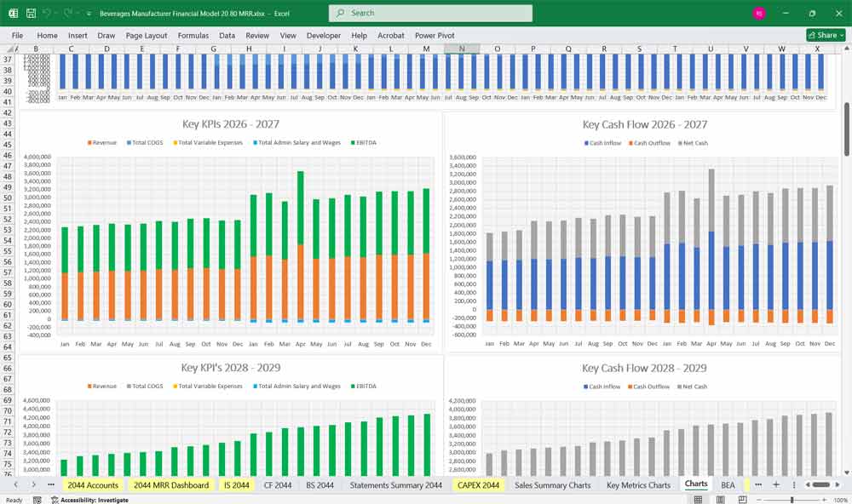Select the CAPEX 2044 sheet tab
The width and height of the screenshot is (852, 504).
478,484
